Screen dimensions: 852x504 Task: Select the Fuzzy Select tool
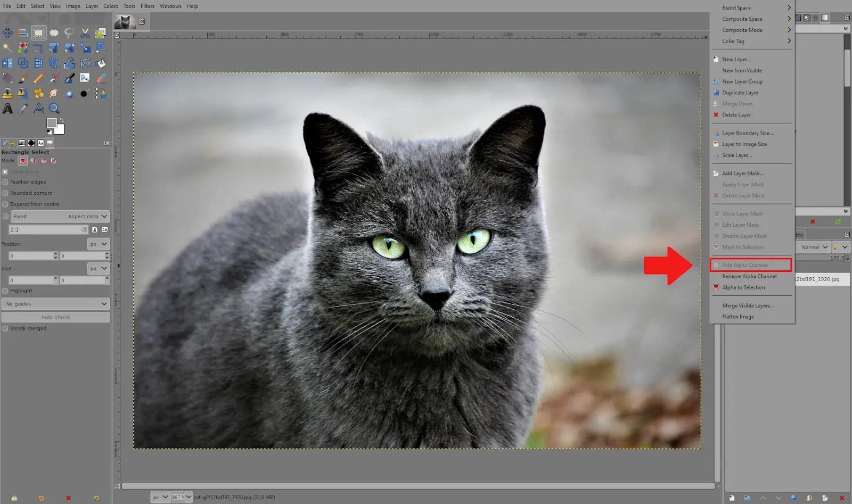tap(7, 47)
